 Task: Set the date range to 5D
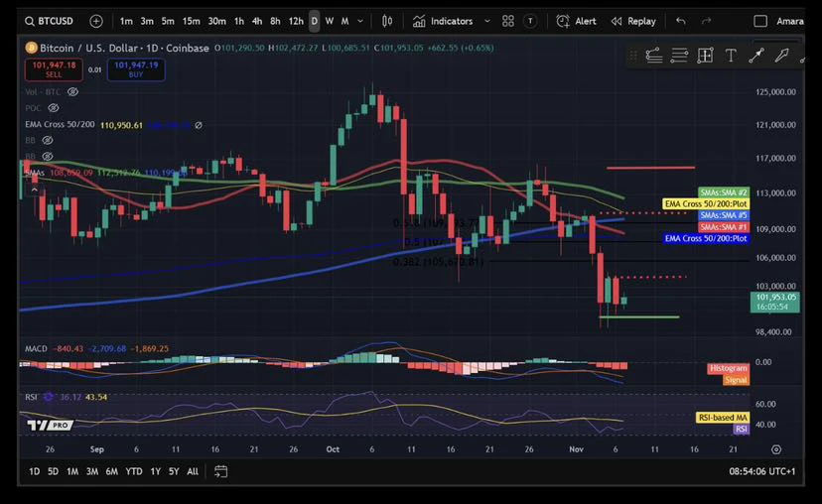(x=53, y=471)
